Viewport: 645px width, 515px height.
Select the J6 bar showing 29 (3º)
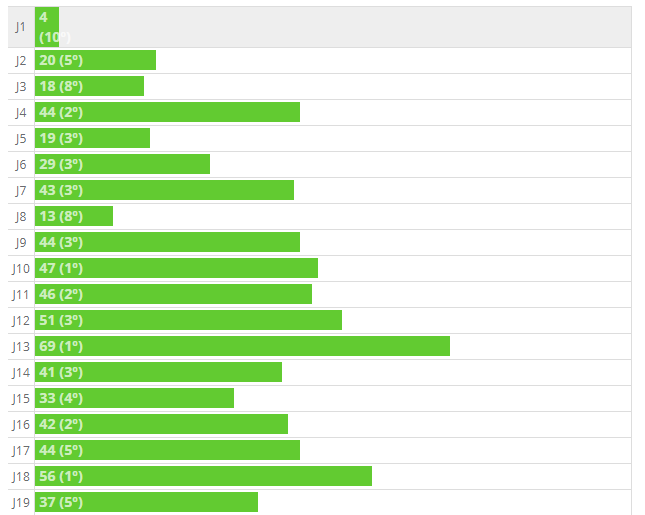click(x=122, y=164)
